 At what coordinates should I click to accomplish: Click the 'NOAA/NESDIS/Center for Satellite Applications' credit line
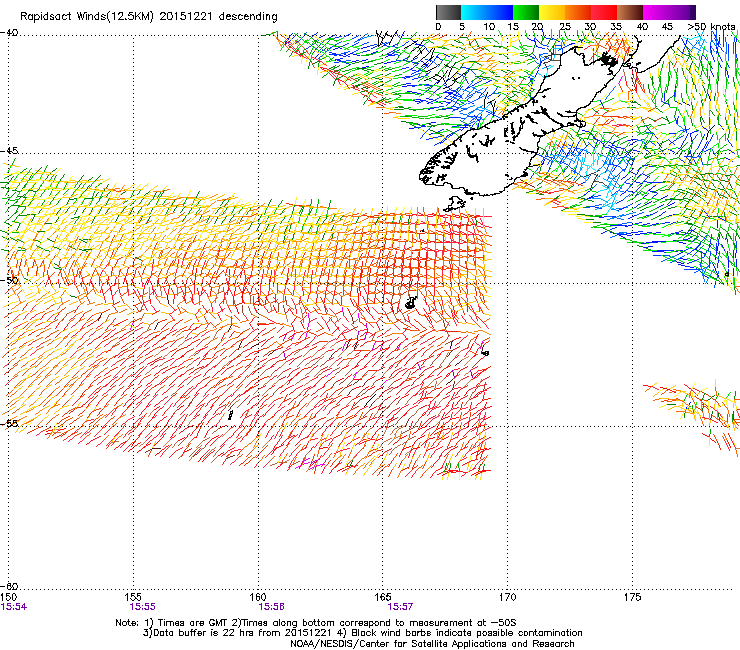pyautogui.click(x=432, y=644)
